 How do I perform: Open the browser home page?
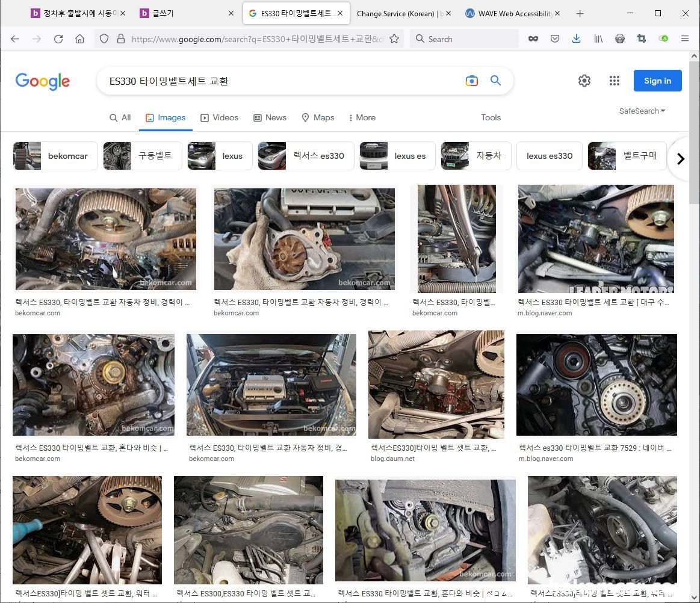pos(80,39)
